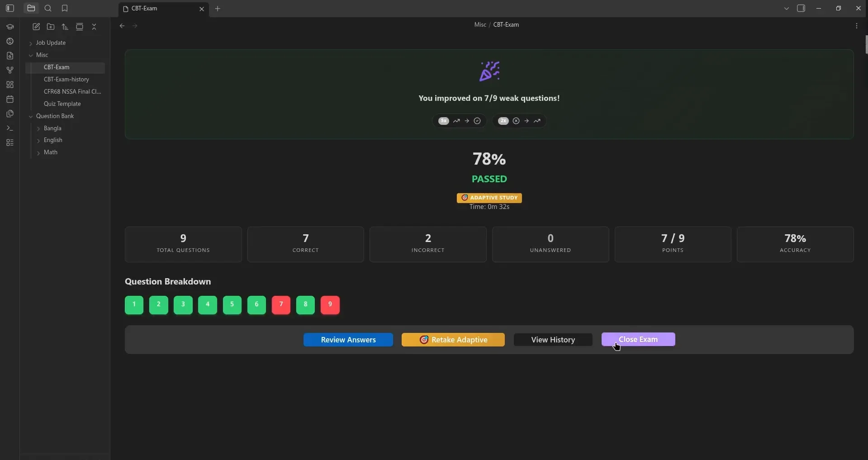The height and width of the screenshot is (460, 868).
Task: Open incorrect question 7 in breakdown
Action: coord(281,304)
